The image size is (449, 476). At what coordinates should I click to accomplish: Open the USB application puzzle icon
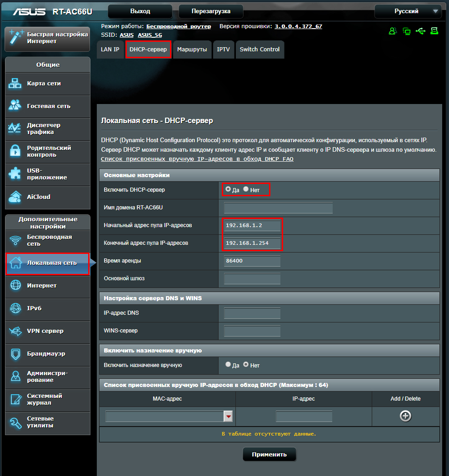pos(15,174)
